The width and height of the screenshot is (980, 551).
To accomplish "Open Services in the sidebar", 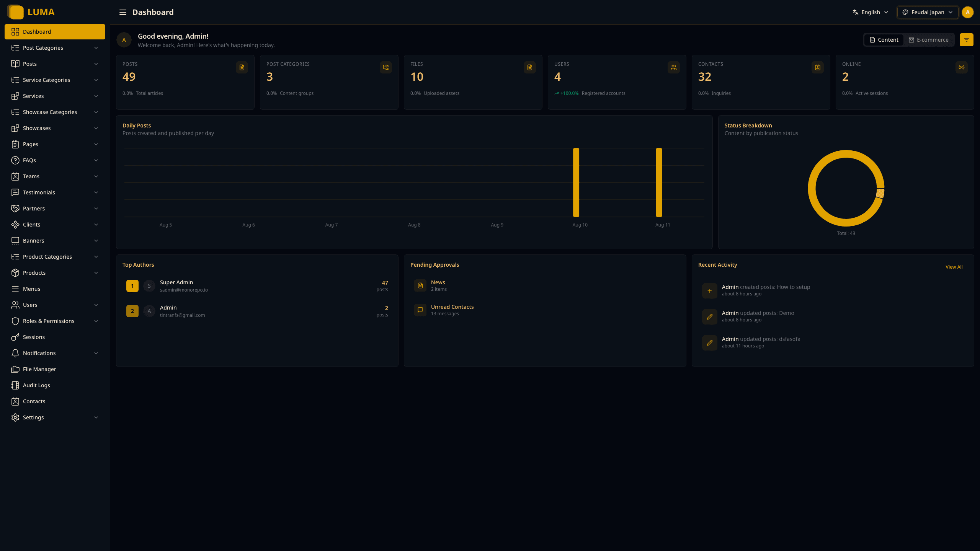I will (x=55, y=96).
